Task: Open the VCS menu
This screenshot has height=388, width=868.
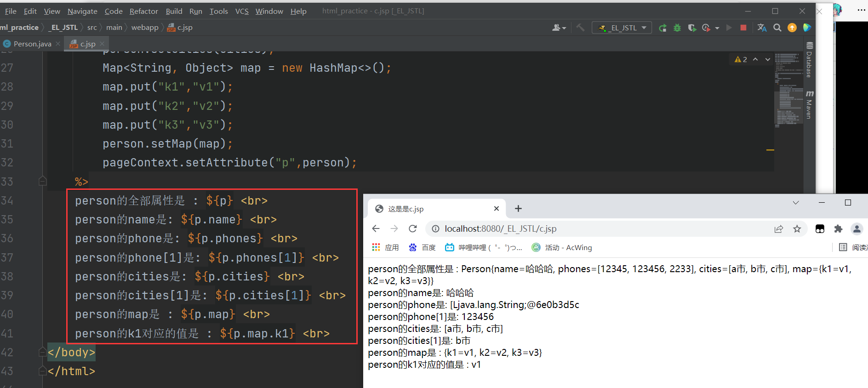Action: click(x=242, y=11)
